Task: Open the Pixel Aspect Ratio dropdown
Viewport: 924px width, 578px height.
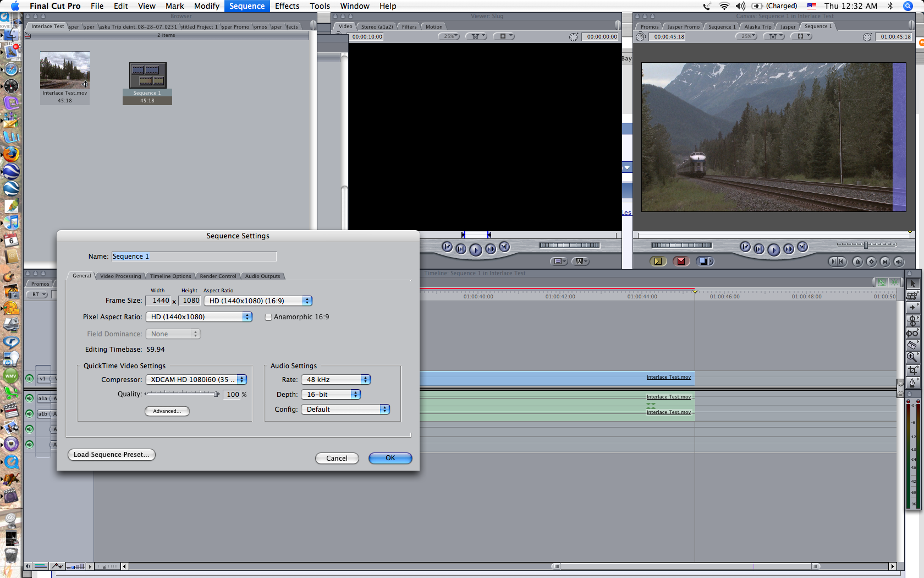Action: click(199, 317)
